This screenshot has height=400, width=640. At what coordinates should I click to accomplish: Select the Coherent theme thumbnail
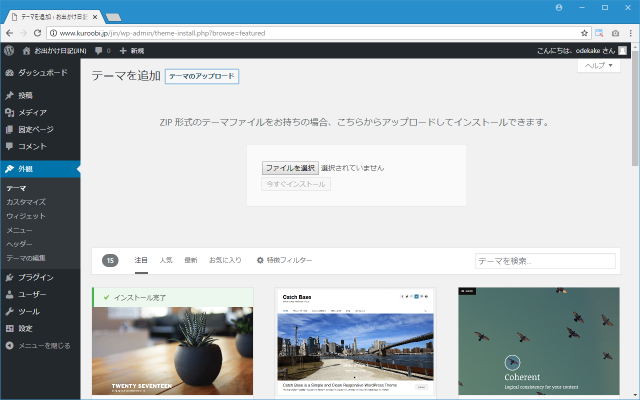pyautogui.click(x=539, y=341)
